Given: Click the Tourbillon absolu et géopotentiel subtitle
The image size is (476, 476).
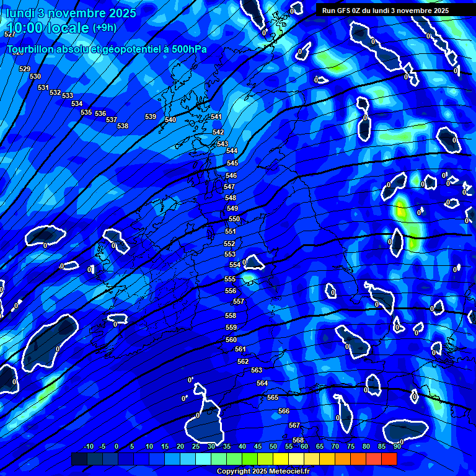Looking at the screenshot, I should (107, 50).
